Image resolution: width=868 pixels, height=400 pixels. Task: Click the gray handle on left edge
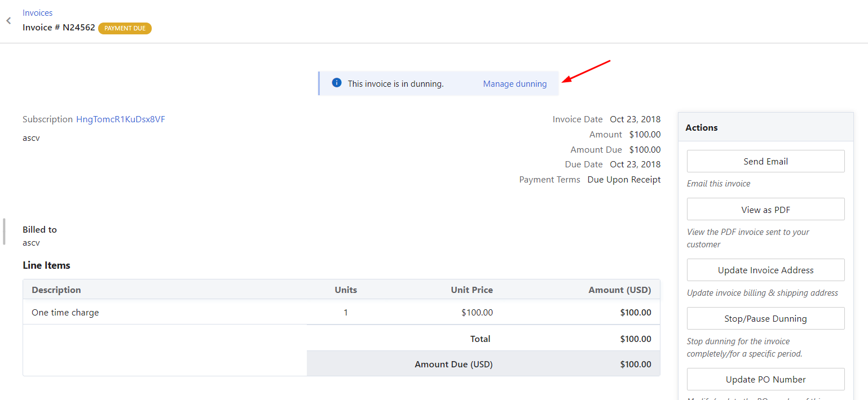4,232
